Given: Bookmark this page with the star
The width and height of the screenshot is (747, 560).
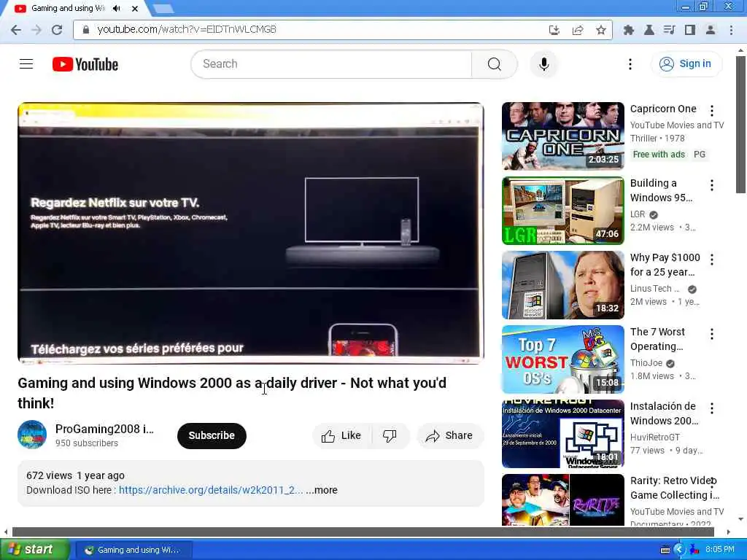Looking at the screenshot, I should click(601, 30).
